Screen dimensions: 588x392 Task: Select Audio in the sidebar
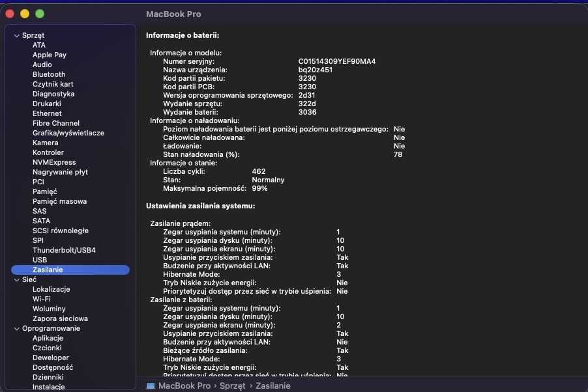[42, 64]
